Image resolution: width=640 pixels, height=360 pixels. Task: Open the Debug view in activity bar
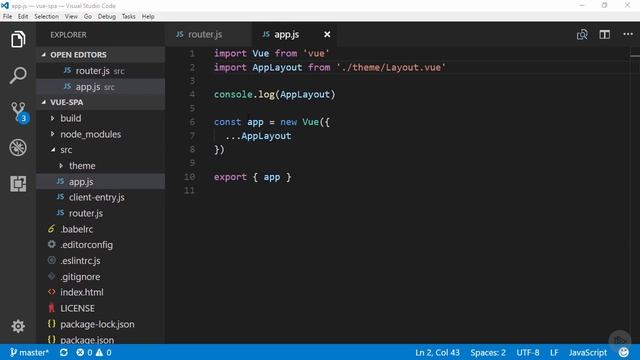[18, 147]
